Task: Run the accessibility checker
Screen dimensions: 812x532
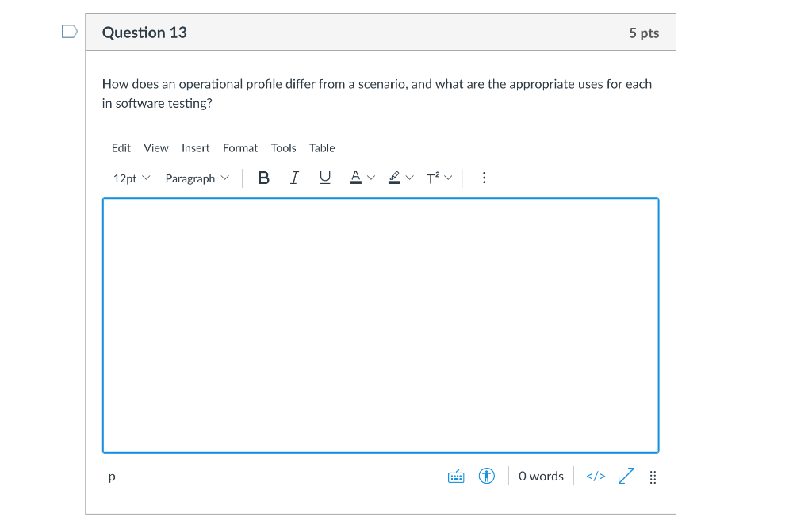Action: (486, 476)
